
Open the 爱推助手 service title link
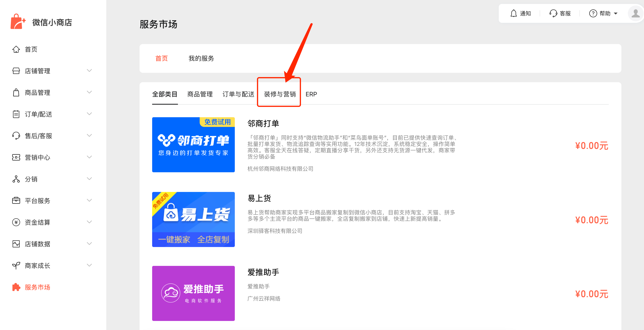click(x=263, y=272)
